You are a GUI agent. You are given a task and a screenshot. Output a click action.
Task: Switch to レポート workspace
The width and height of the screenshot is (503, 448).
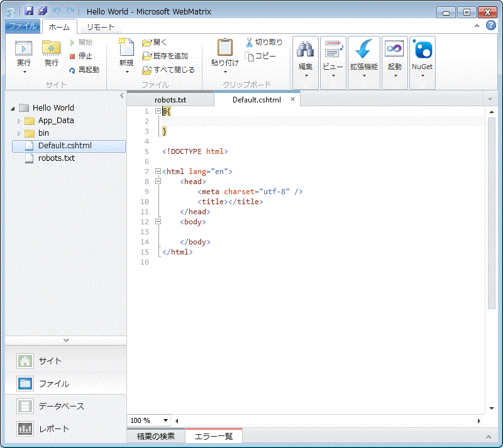click(66, 429)
